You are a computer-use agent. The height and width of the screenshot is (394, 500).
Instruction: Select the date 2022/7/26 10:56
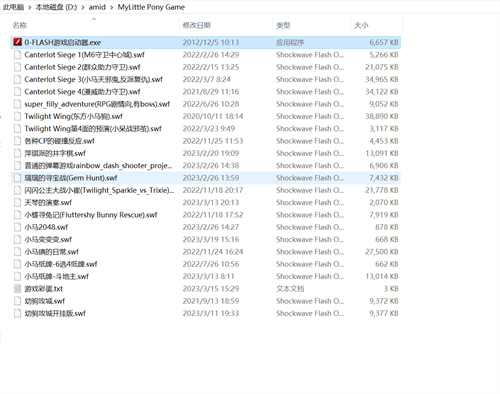coord(211,264)
